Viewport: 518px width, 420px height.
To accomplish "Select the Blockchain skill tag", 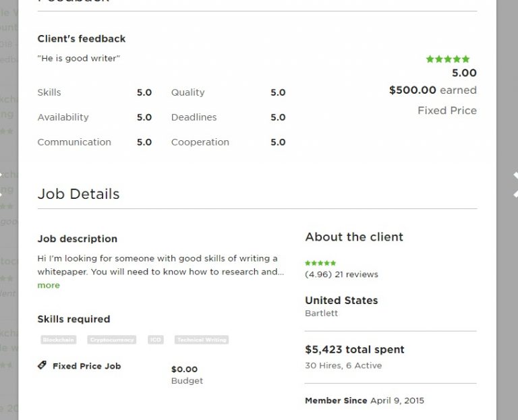I will (x=57, y=340).
